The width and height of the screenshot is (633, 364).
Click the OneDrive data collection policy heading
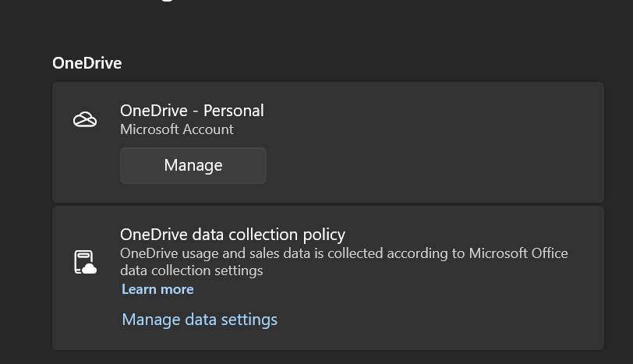pos(232,235)
